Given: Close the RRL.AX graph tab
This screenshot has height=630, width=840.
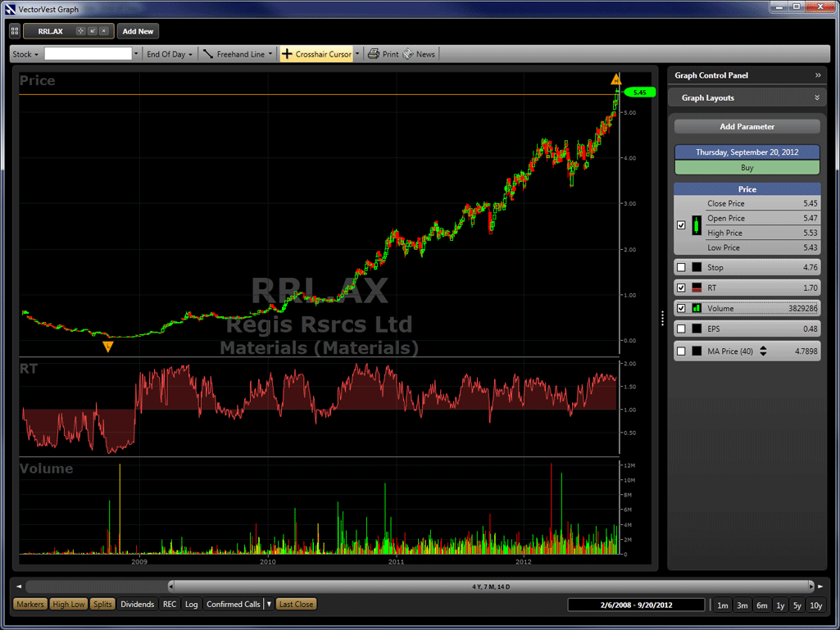Looking at the screenshot, I should (x=104, y=31).
